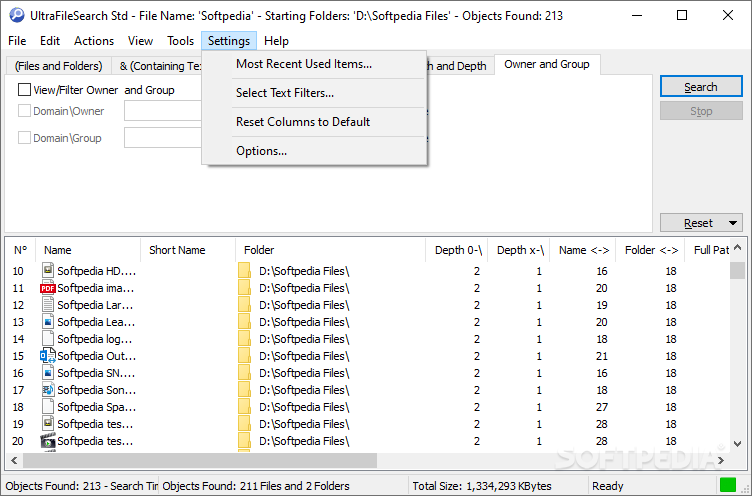This screenshot has height=496, width=752.
Task: Click the file name Softpedia Spa…
Action: pos(96,407)
